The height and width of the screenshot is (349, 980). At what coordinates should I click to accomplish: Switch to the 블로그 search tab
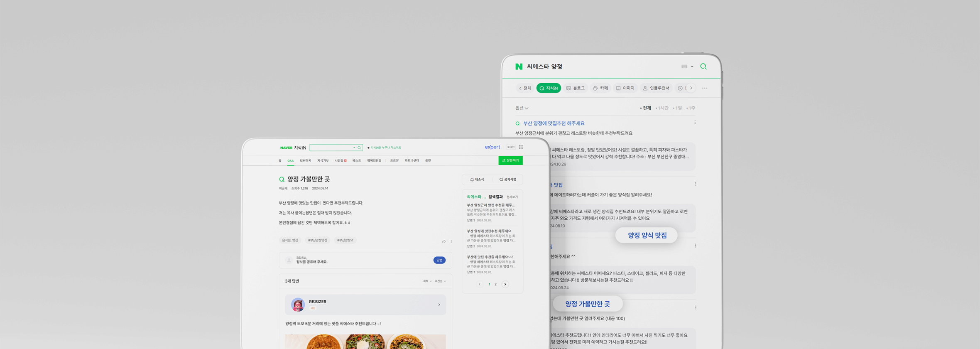[576, 88]
